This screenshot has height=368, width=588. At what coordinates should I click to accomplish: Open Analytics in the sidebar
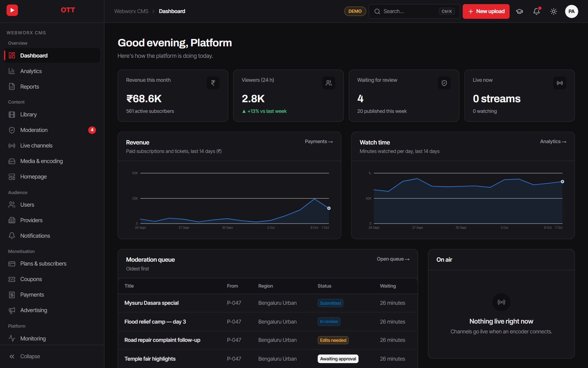[x=52, y=71]
